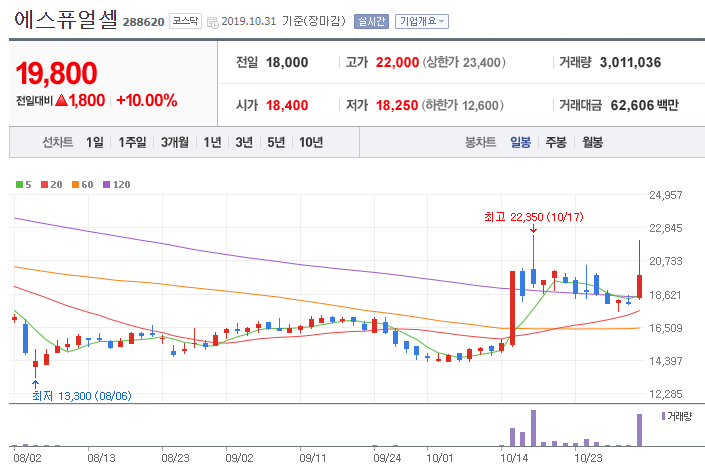
Task: Switch to the 5년 line chart
Action: point(276,142)
